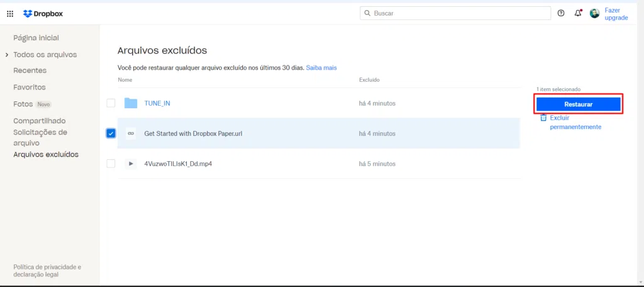
Task: Select Get Started with Dropbox Paper.url file name
Action: pyautogui.click(x=193, y=133)
